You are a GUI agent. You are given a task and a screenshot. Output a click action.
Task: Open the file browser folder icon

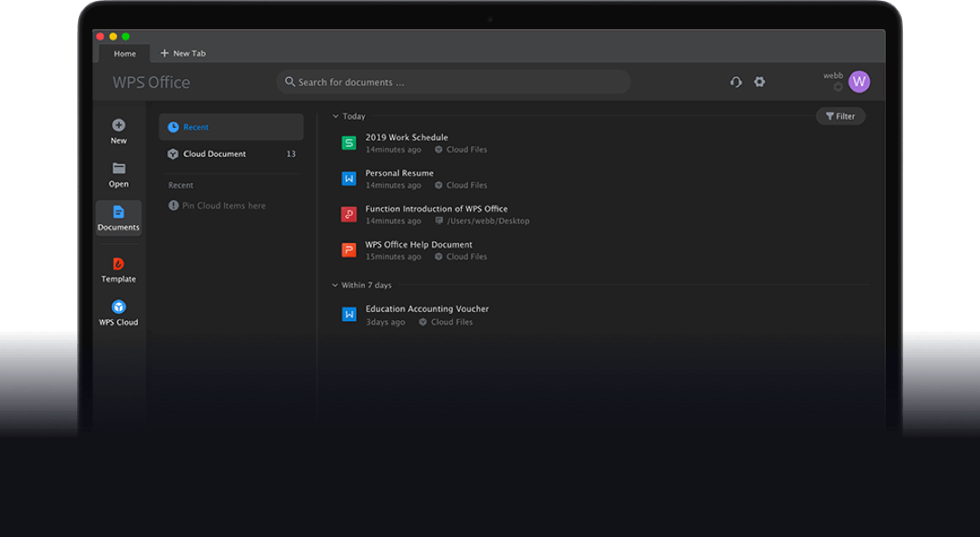[x=119, y=168]
